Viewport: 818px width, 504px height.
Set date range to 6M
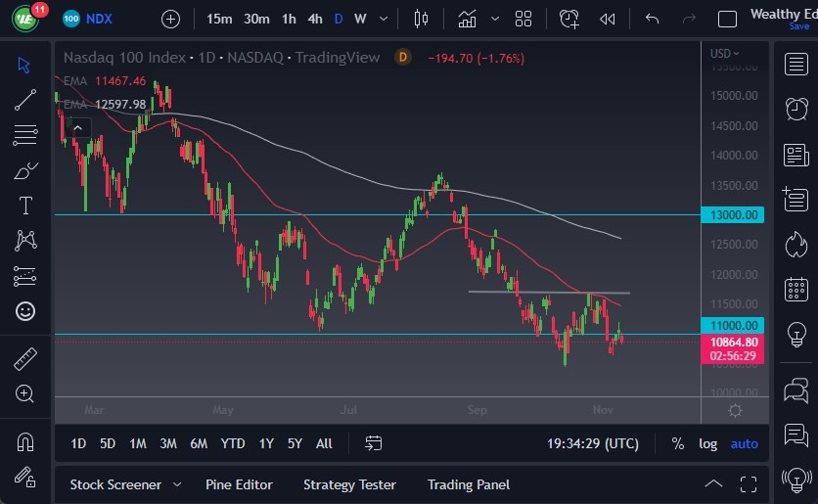199,443
